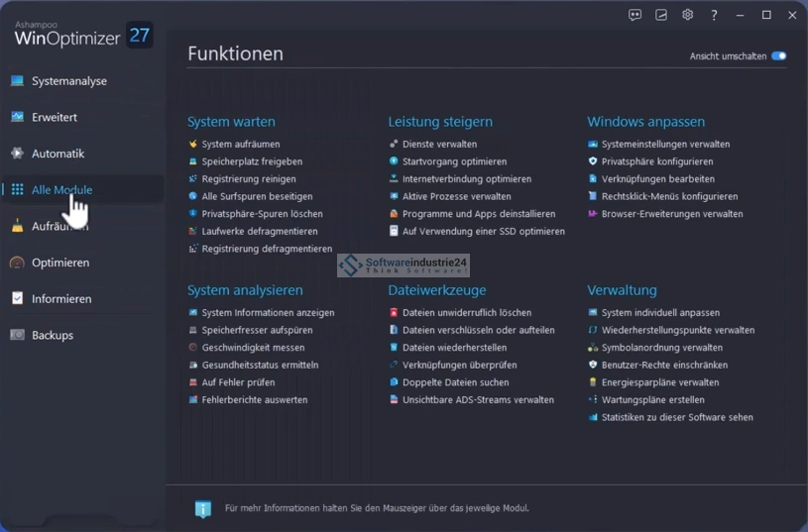Click the System warten category heading
808x532 pixels.
(231, 122)
